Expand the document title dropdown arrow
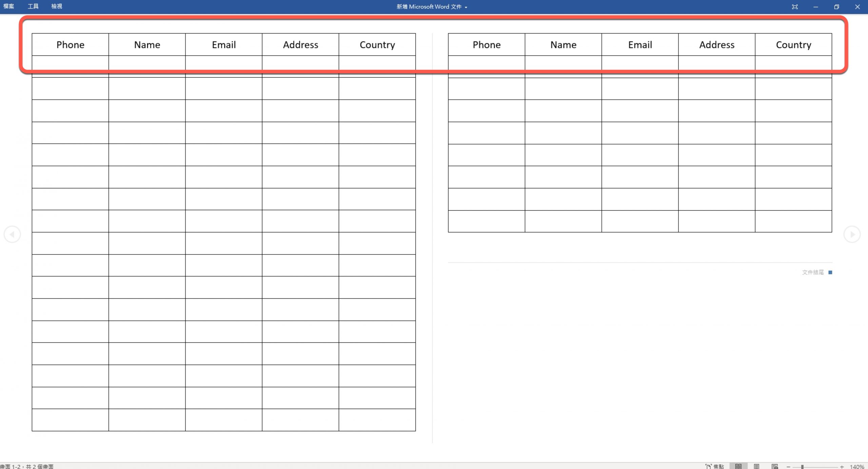 coord(466,7)
